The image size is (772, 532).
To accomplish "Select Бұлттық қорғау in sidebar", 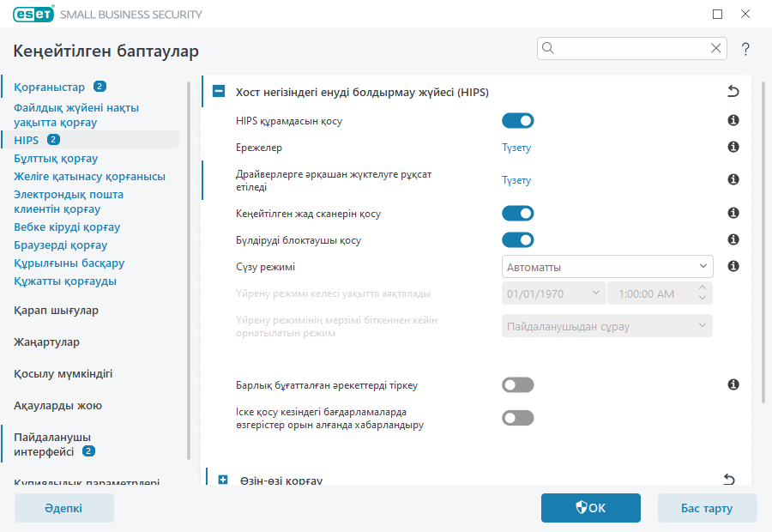I will [x=56, y=159].
